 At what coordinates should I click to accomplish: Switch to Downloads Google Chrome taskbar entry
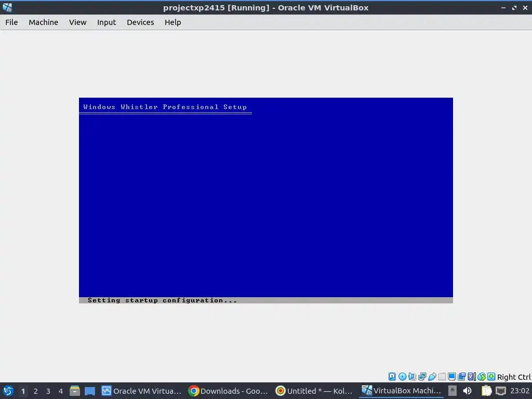[229, 391]
